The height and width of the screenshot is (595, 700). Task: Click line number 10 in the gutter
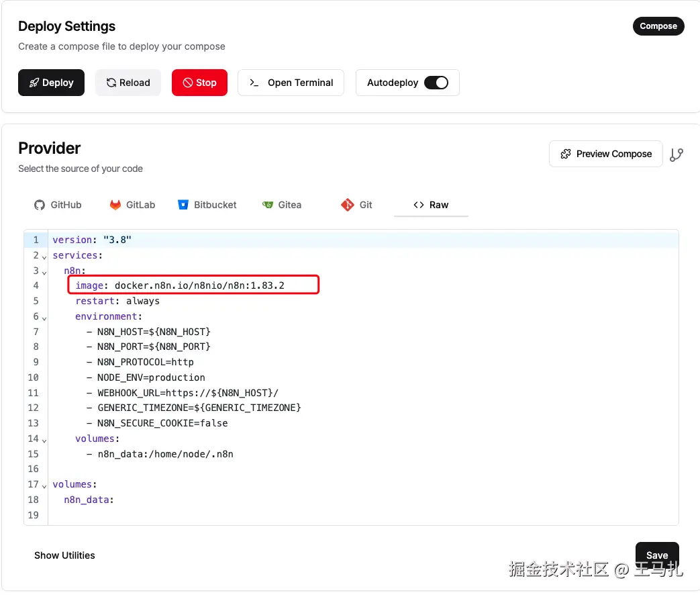click(x=33, y=377)
